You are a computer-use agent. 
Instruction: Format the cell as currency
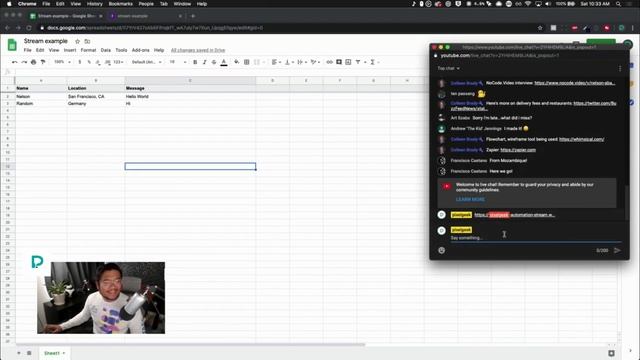(x=80, y=62)
